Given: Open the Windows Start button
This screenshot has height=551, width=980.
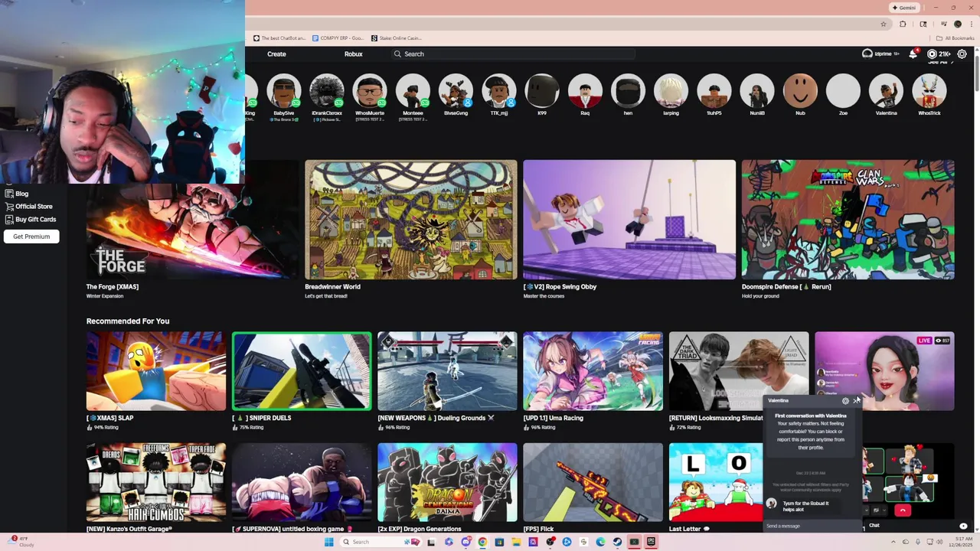Looking at the screenshot, I should pos(328,542).
